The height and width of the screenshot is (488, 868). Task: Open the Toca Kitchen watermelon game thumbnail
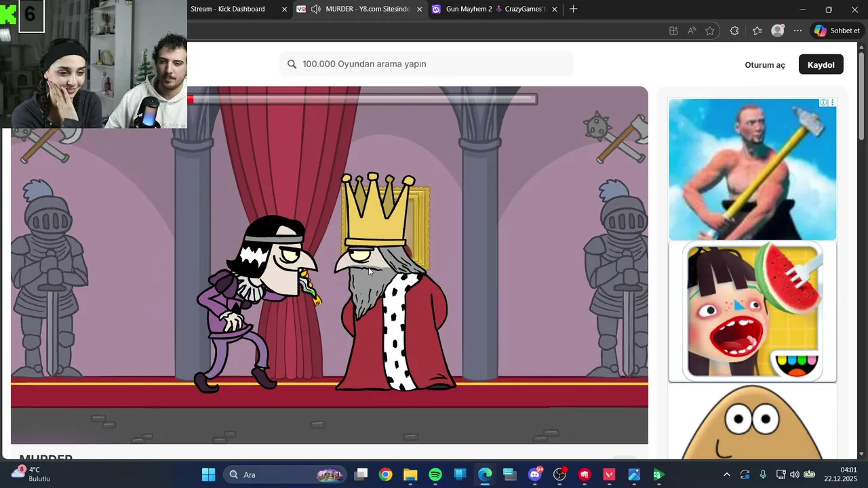(x=753, y=312)
